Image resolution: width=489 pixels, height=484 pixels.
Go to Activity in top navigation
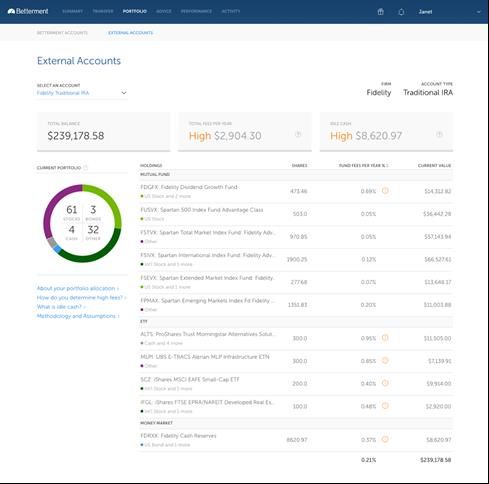pyautogui.click(x=231, y=11)
